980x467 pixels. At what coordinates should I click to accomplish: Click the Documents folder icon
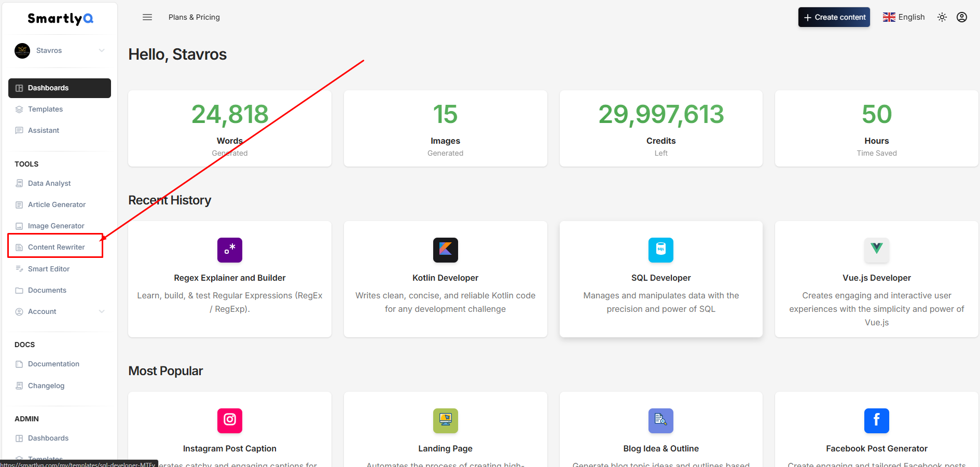pyautogui.click(x=19, y=291)
